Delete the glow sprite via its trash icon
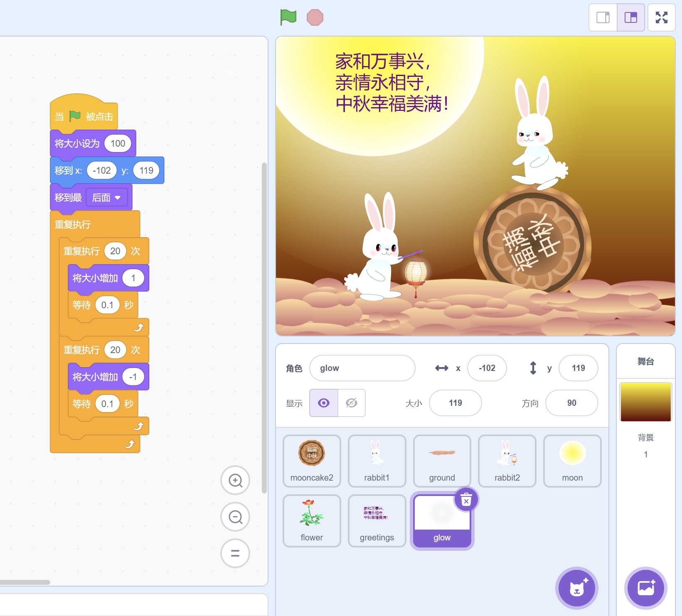This screenshot has width=682, height=616. pos(466,500)
